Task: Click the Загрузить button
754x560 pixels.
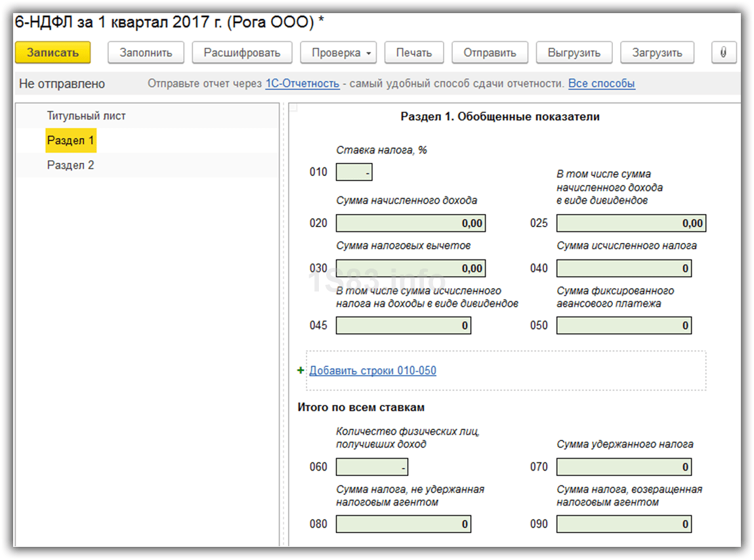Action: (658, 53)
